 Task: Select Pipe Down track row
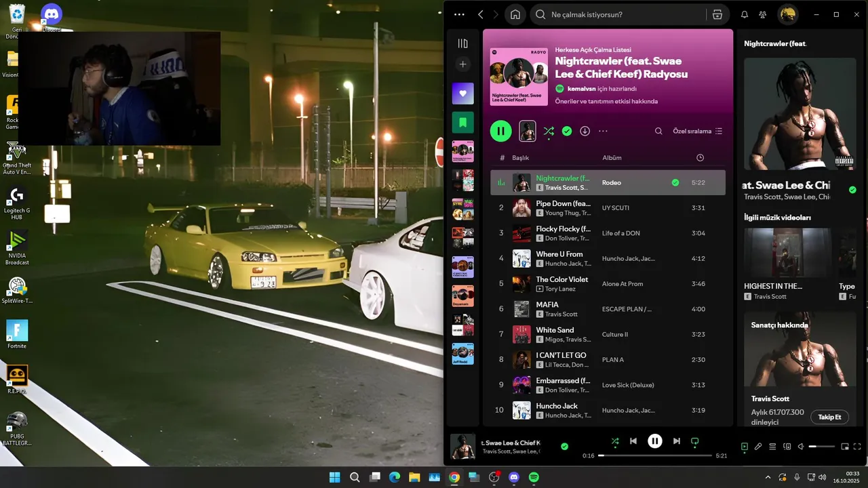pos(608,208)
